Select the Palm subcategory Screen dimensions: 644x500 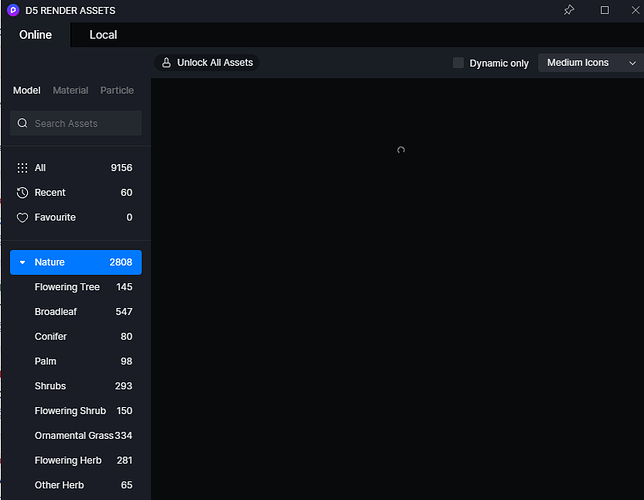tap(76, 361)
